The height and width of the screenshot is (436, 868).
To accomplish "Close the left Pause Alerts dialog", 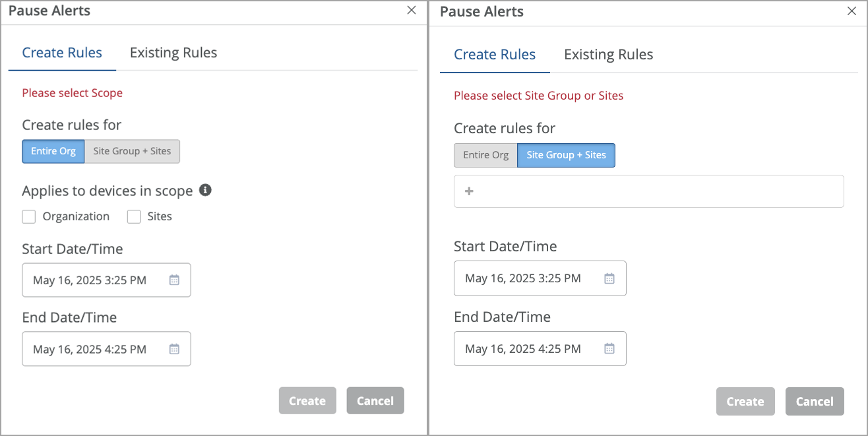I will [412, 10].
